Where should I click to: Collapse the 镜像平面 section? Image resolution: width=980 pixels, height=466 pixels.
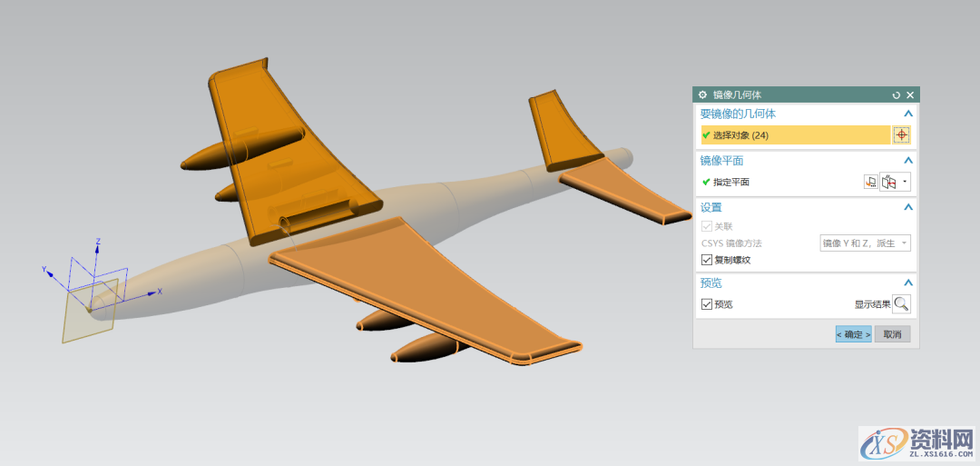908,161
